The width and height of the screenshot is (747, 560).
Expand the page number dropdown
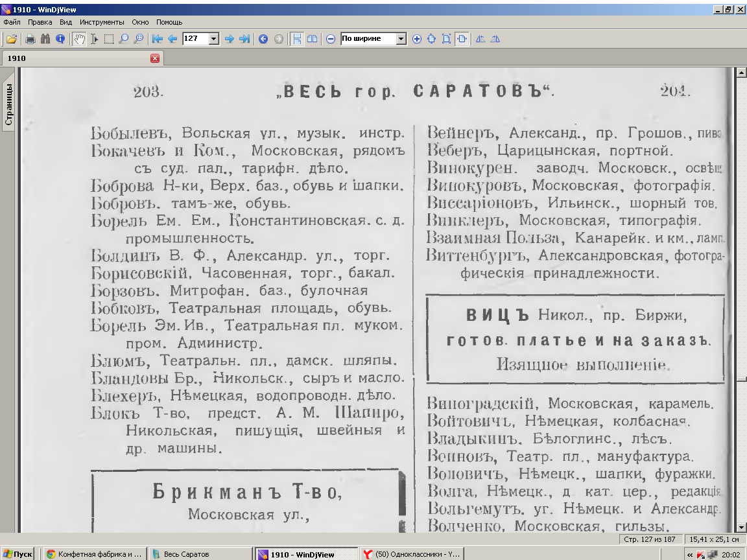214,39
